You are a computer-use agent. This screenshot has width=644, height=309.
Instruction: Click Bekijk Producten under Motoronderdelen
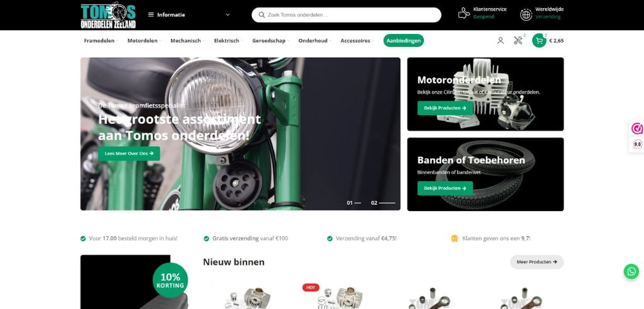pos(445,108)
